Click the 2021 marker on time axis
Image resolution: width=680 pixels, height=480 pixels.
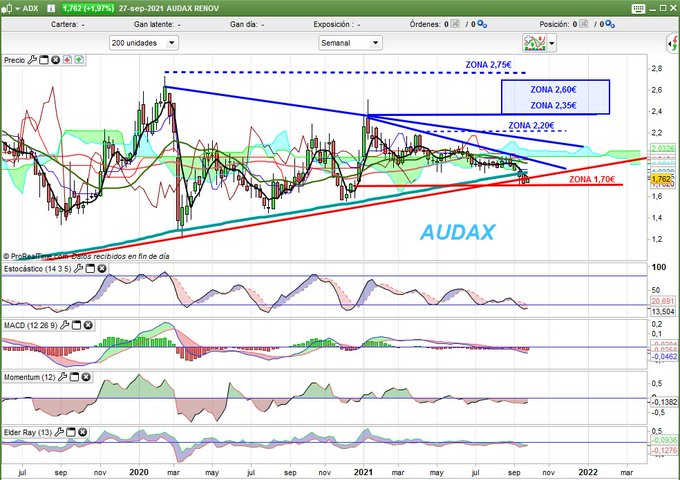point(363,472)
